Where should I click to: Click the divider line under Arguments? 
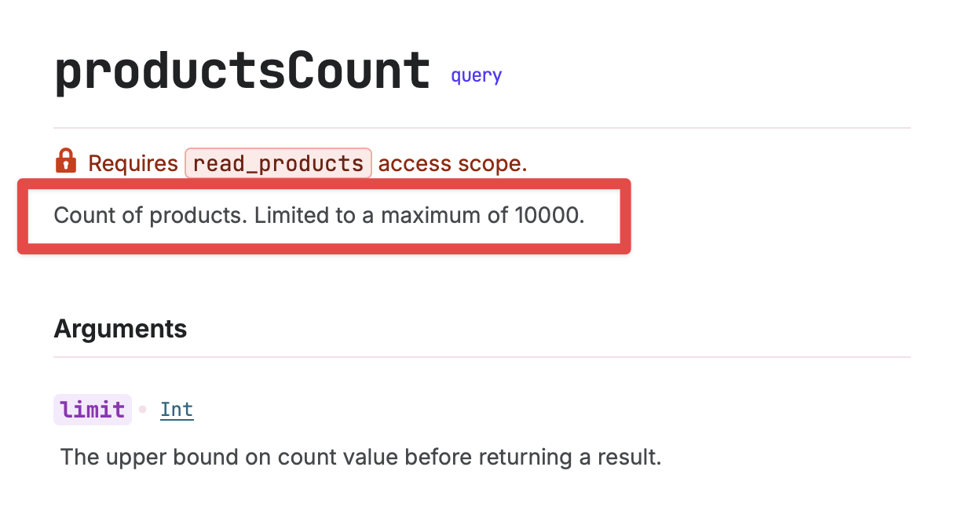pos(482,357)
